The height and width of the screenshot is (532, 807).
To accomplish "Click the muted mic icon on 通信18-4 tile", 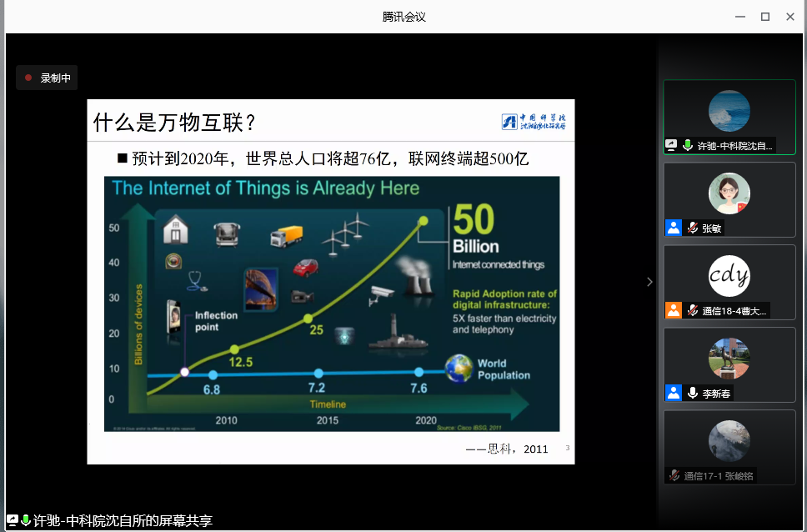I will click(x=691, y=310).
